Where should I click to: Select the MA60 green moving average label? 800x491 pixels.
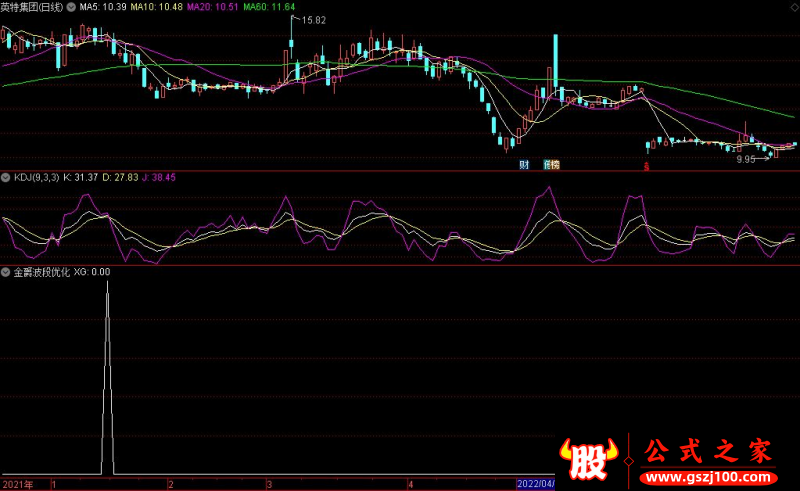tap(269, 7)
